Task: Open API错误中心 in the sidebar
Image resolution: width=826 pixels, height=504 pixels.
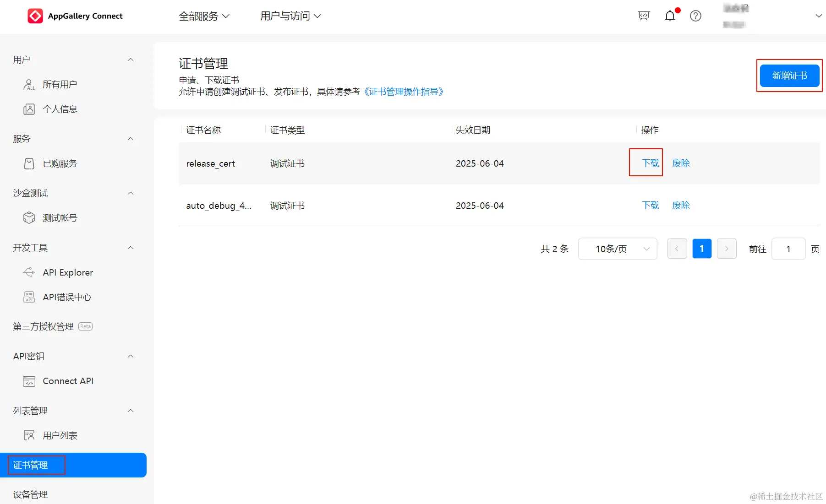Action: (x=67, y=297)
